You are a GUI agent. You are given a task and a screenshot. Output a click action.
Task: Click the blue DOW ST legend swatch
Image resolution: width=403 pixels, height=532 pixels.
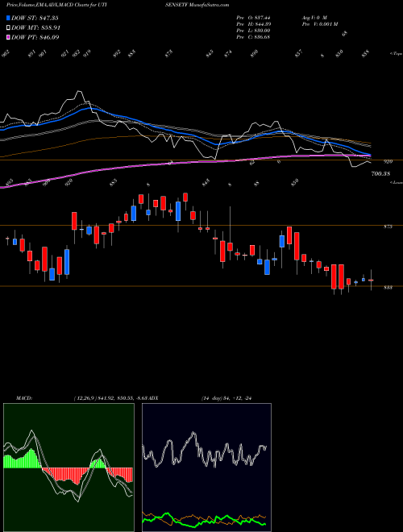[8, 18]
